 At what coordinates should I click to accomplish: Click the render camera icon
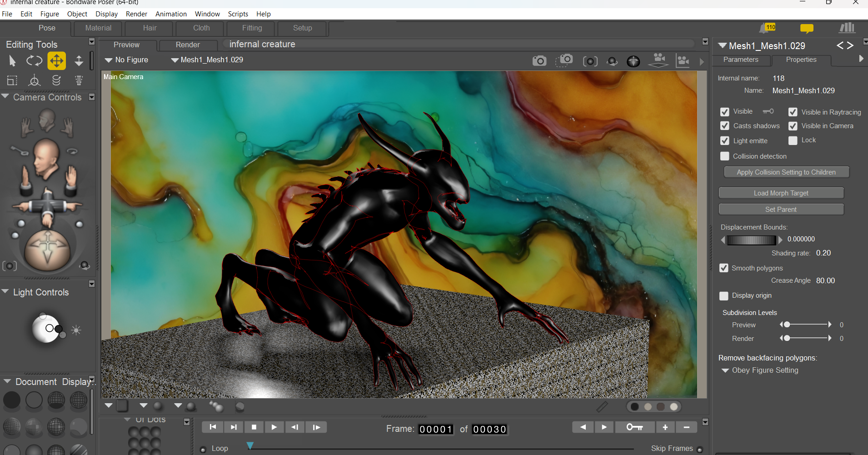click(539, 60)
